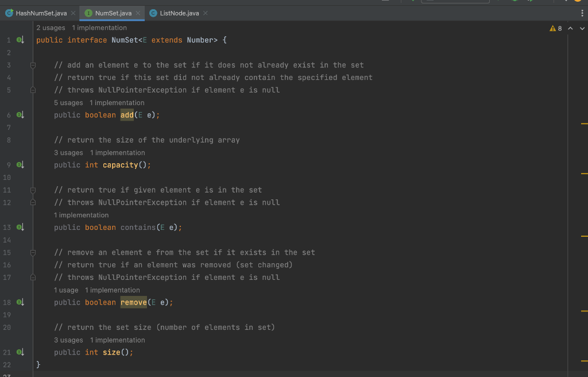Close the HashNumSet.java tab

pyautogui.click(x=73, y=13)
